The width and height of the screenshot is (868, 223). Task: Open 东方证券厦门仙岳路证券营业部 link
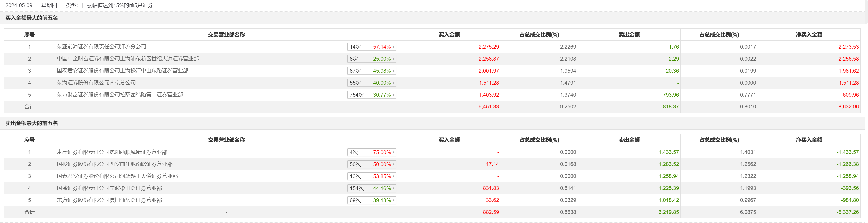point(109,200)
